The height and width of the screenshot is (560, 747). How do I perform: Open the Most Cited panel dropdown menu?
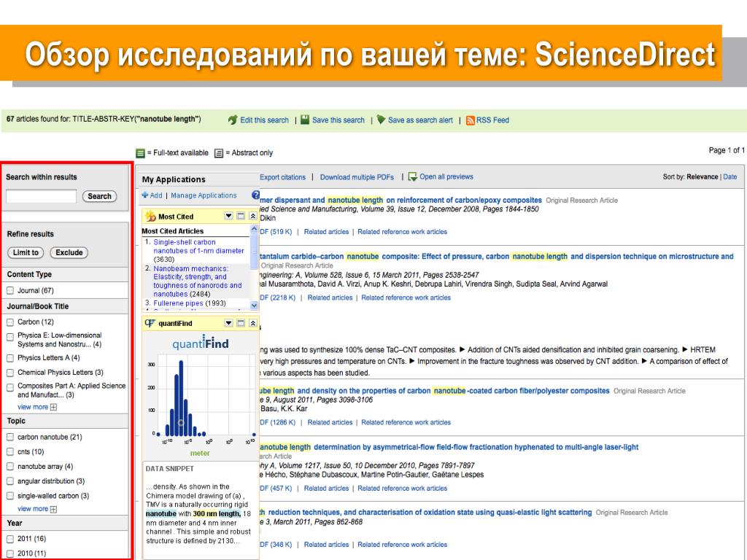pos(228,216)
